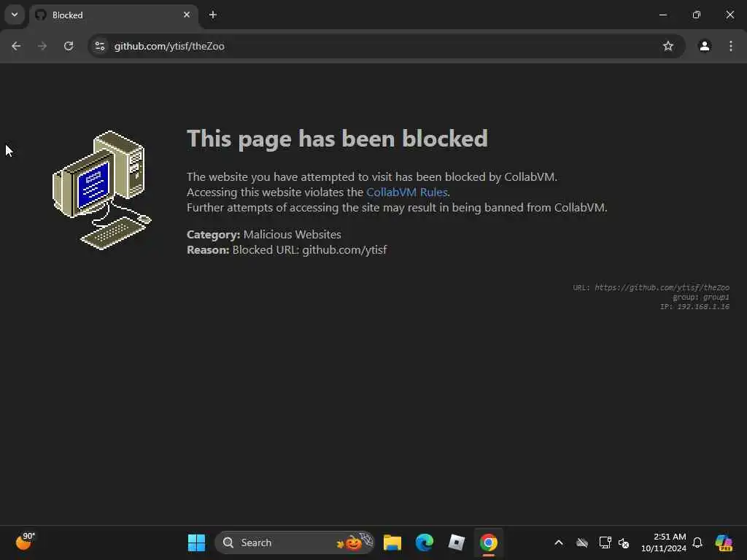Image resolution: width=747 pixels, height=560 pixels.
Task: Open the clock showing 2:51 AM
Action: click(663, 542)
